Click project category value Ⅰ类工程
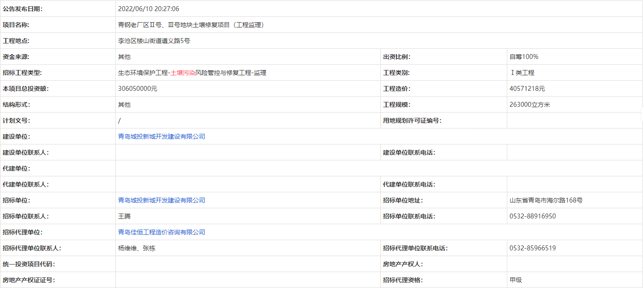The height and width of the screenshot is (288, 644). pyautogui.click(x=522, y=73)
